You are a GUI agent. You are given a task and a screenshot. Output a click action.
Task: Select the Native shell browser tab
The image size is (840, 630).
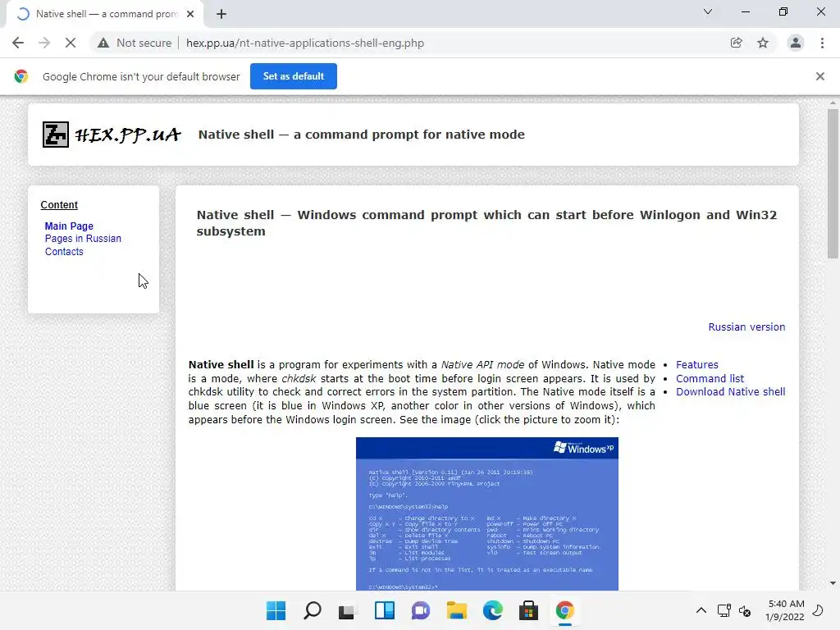pyautogui.click(x=104, y=14)
